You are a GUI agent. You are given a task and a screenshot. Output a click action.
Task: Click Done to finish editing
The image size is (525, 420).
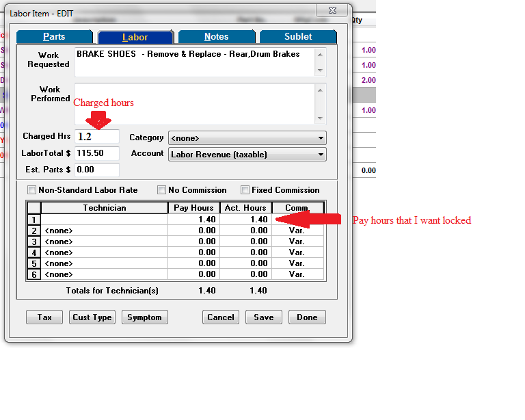(x=307, y=317)
